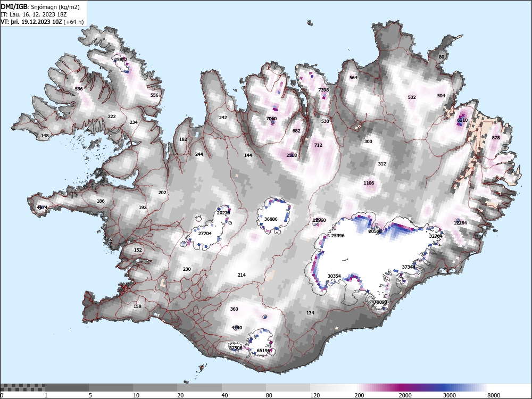Click the 360 value label
Image resolution: width=532 pixels, height=399 pixels.
pos(234,309)
